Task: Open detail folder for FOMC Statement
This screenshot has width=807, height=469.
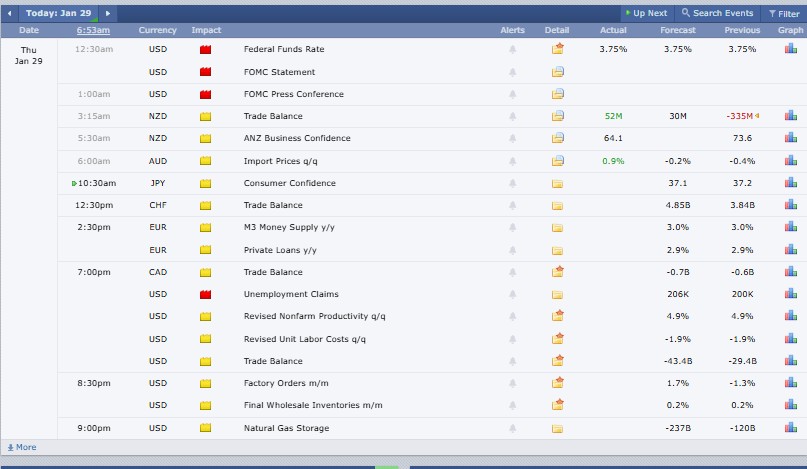Action: (557, 72)
